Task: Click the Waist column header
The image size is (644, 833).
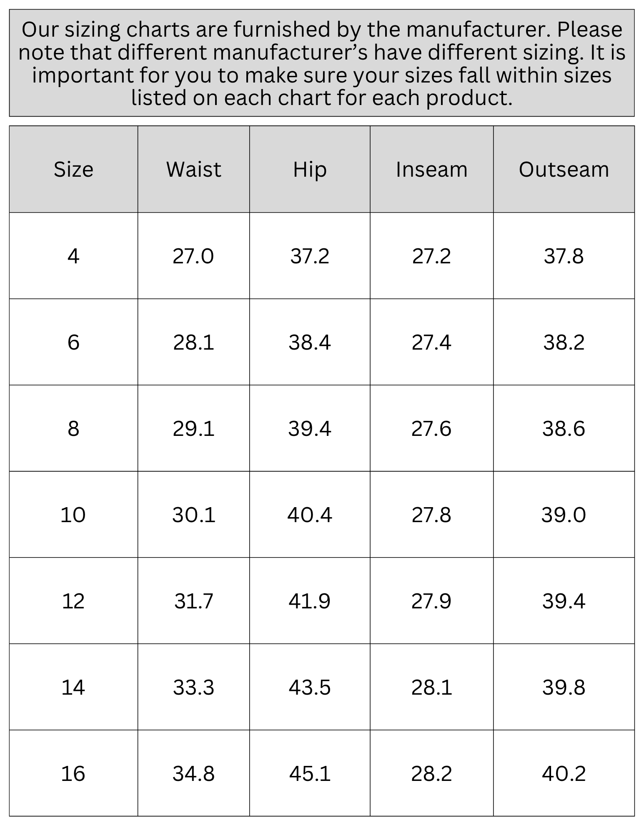Action: coord(194,169)
